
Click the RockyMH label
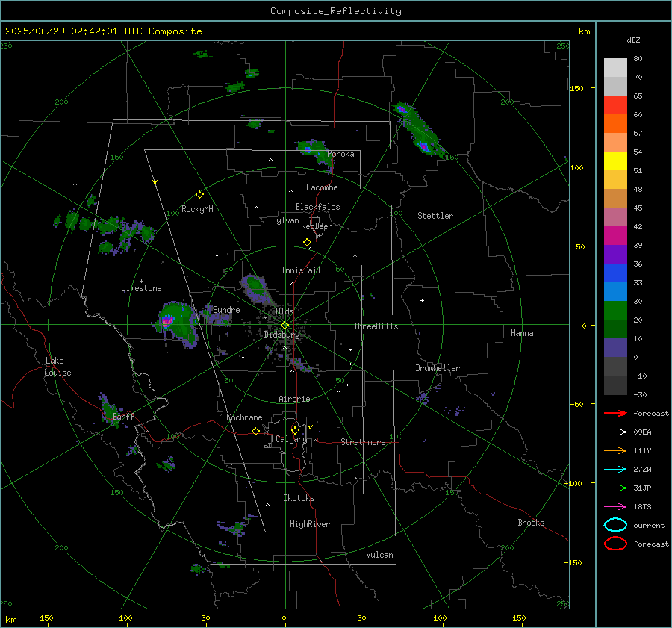pyautogui.click(x=197, y=209)
